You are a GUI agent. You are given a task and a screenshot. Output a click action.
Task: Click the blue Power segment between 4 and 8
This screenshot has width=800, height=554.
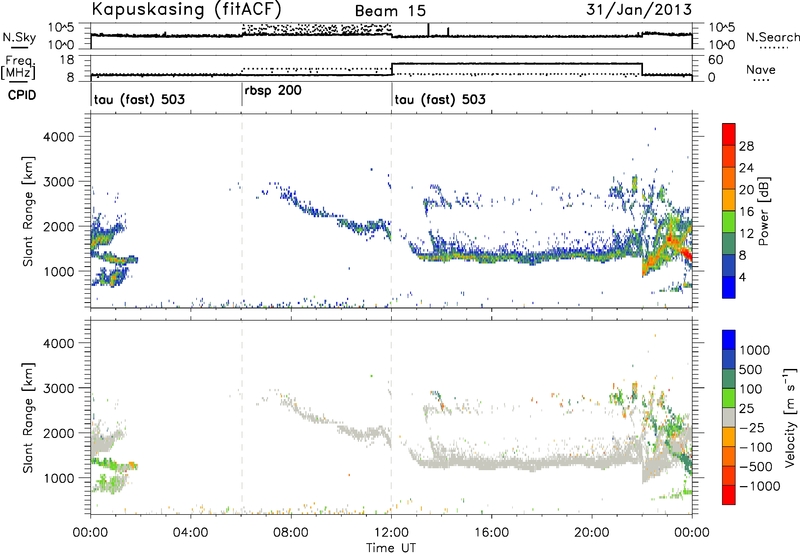pyautogui.click(x=729, y=265)
